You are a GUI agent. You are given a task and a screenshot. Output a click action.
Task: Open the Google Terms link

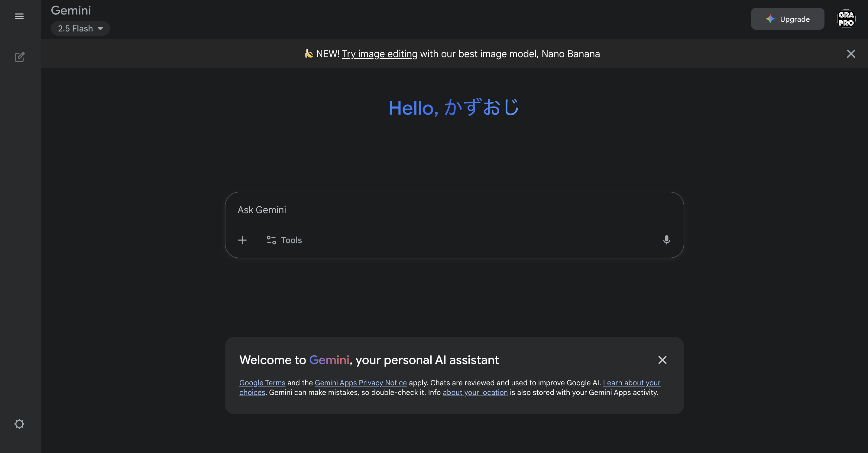(x=262, y=383)
